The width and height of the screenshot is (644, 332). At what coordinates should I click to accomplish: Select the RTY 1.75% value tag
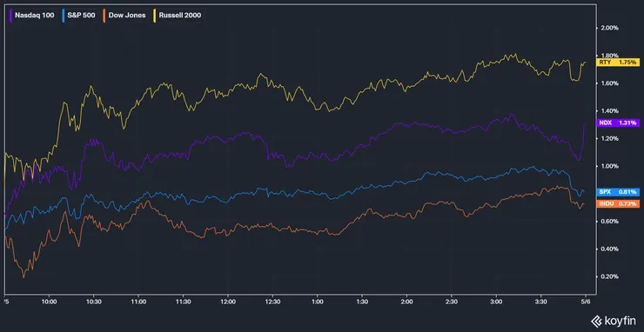pyautogui.click(x=618, y=63)
